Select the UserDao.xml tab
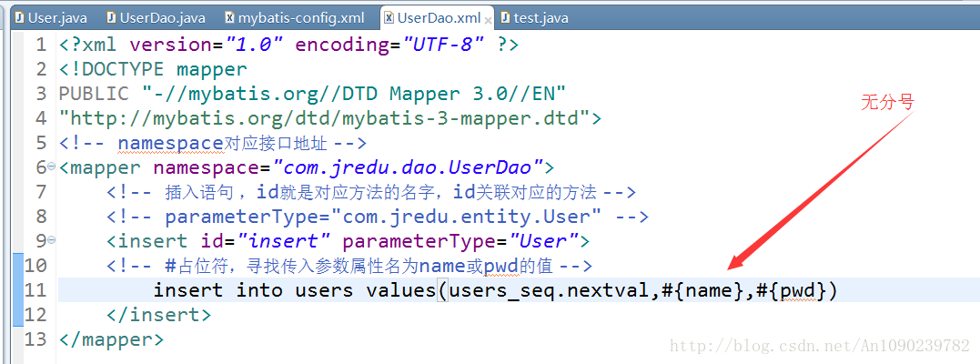Image resolution: width=980 pixels, height=364 pixels. [x=438, y=18]
